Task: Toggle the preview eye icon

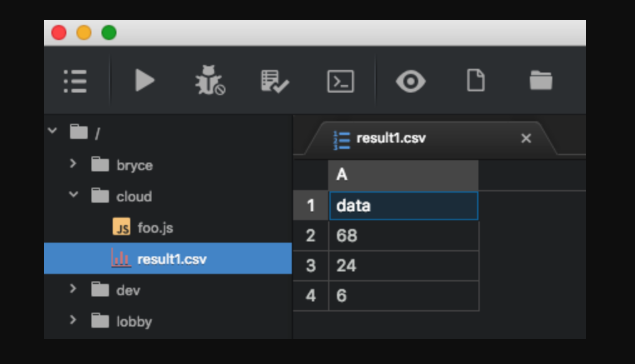Action: [411, 81]
